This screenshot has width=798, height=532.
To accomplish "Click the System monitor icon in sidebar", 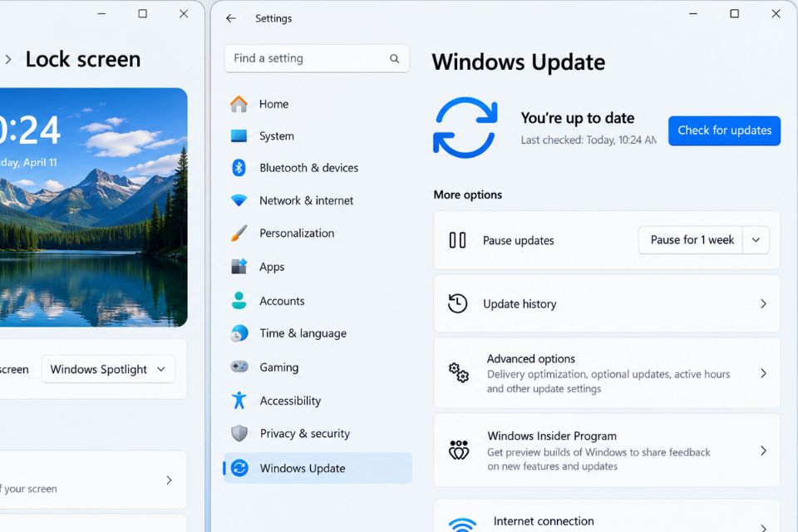I will 239,136.
